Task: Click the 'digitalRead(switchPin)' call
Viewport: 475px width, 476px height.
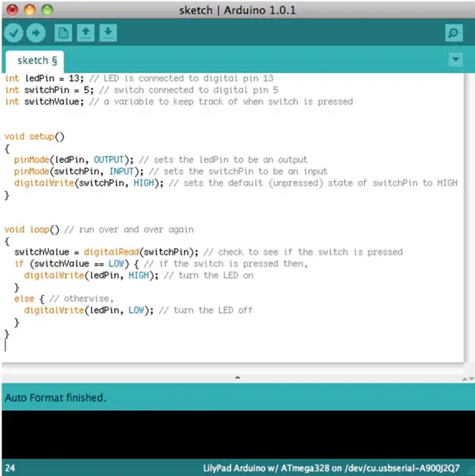Action: [139, 252]
